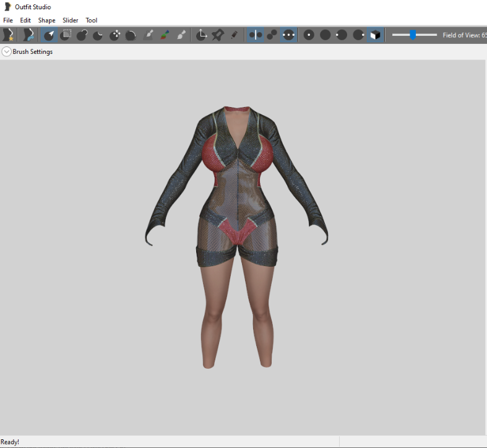The image size is (487, 448).
Task: Select the Smooth brush tool
Action: (x=131, y=35)
